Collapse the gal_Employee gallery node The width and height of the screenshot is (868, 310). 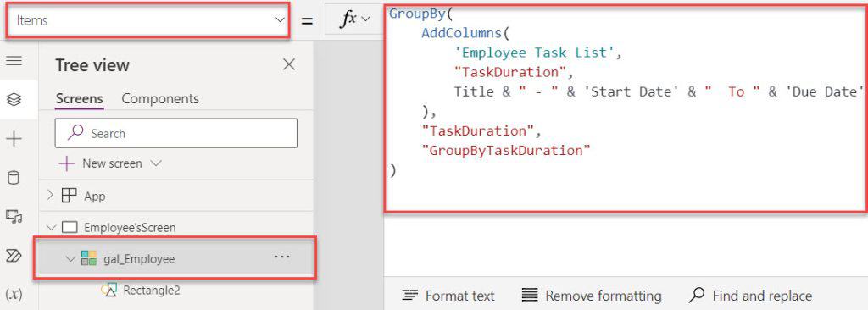(x=70, y=258)
